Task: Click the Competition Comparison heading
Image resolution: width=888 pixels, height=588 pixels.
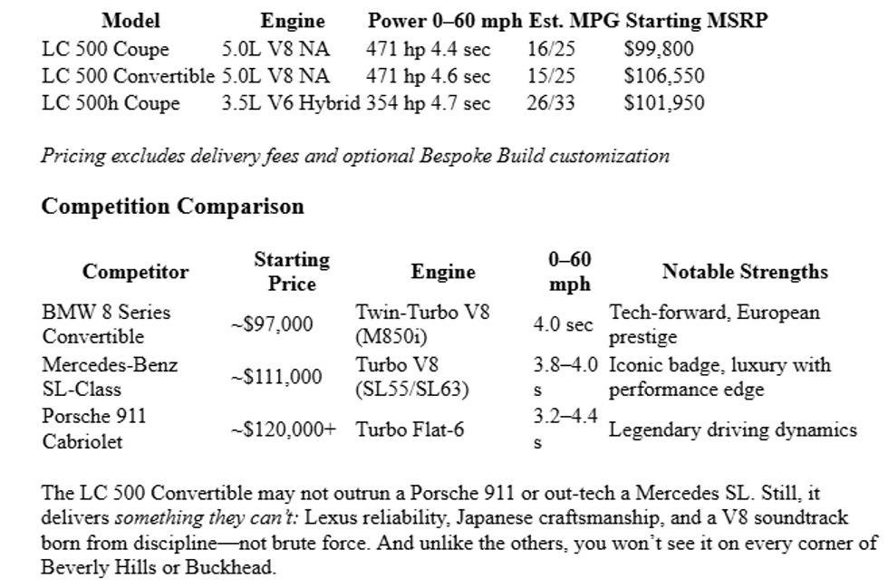Action: point(172,207)
